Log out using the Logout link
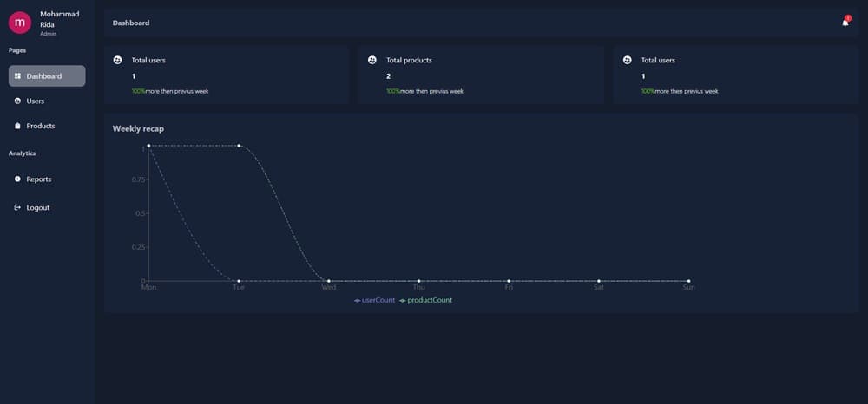This screenshot has width=868, height=404. [x=37, y=208]
